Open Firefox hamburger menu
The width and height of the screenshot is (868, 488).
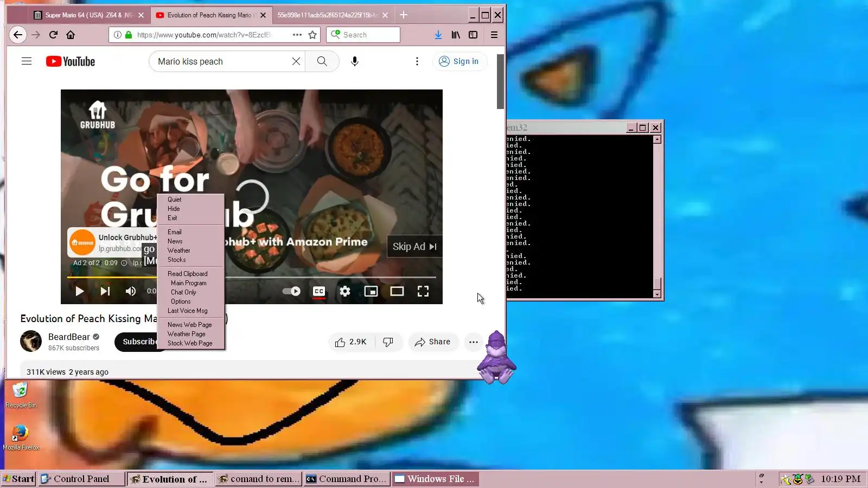(x=494, y=35)
